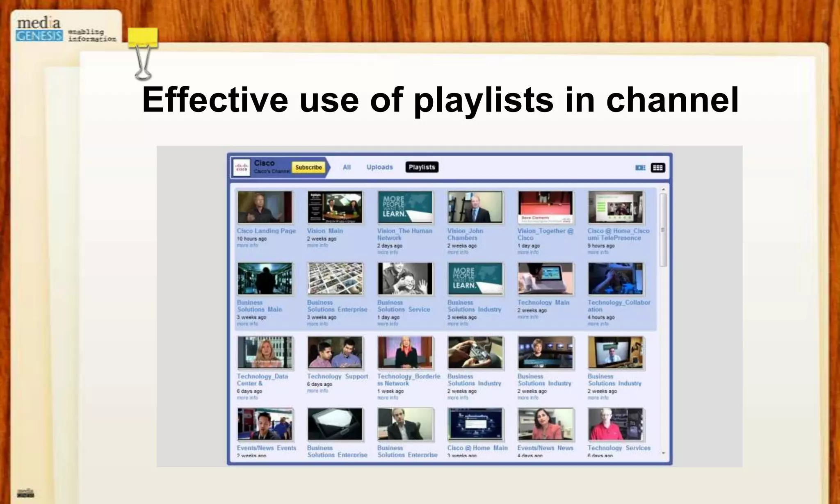Viewport: 840px width, 504px height.
Task: Expand more info under Cisco Landing Page
Action: pyautogui.click(x=247, y=245)
